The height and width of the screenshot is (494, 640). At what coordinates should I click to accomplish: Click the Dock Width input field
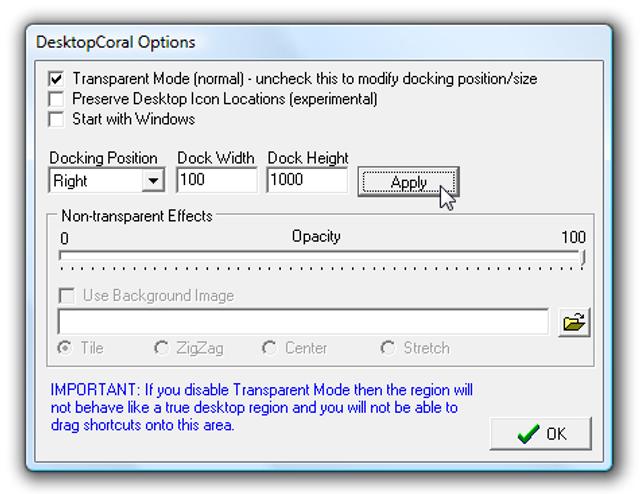(216, 181)
